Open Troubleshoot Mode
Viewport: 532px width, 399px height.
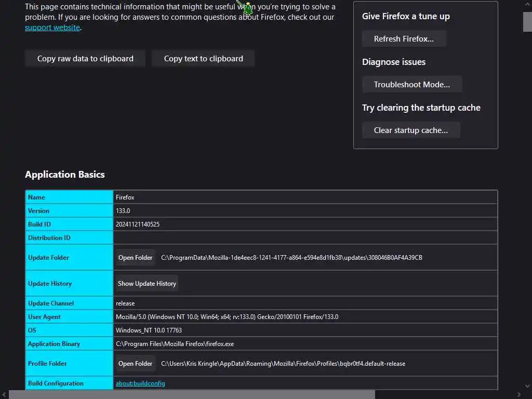(x=412, y=85)
